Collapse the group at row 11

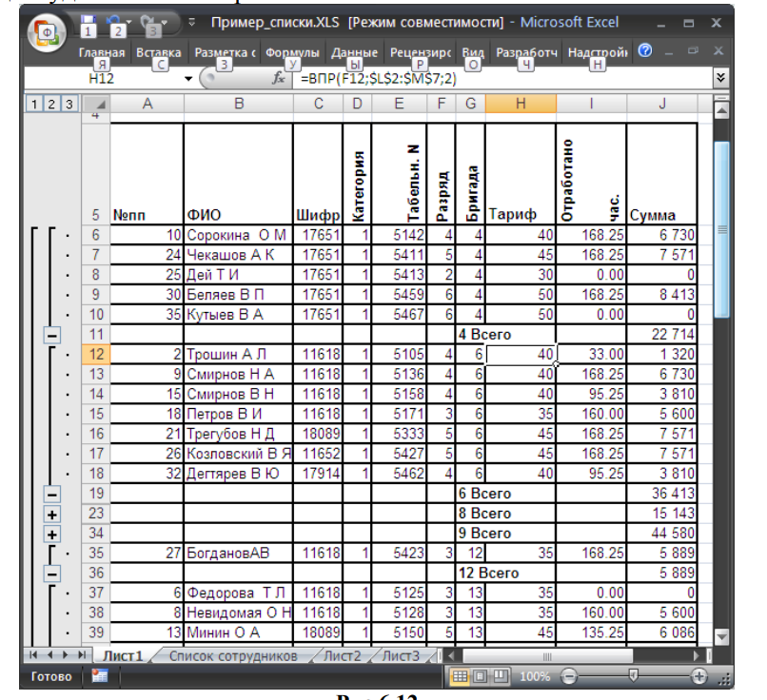(52, 335)
